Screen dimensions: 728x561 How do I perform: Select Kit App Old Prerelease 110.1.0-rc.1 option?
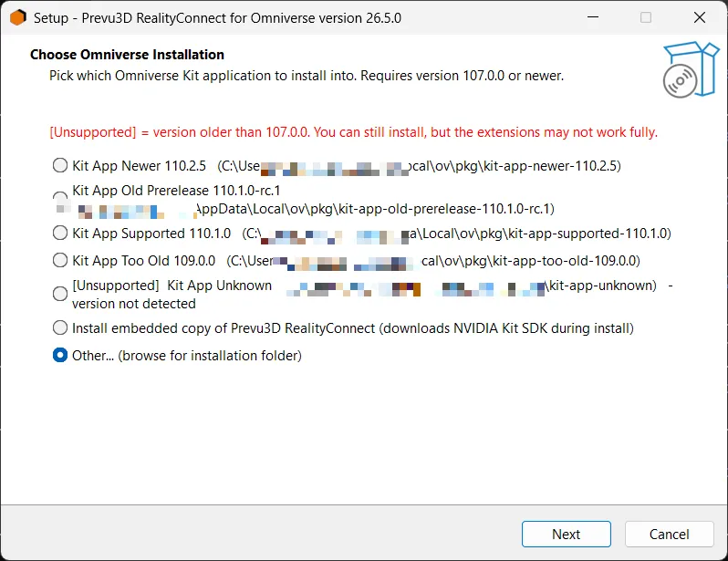pyautogui.click(x=60, y=197)
